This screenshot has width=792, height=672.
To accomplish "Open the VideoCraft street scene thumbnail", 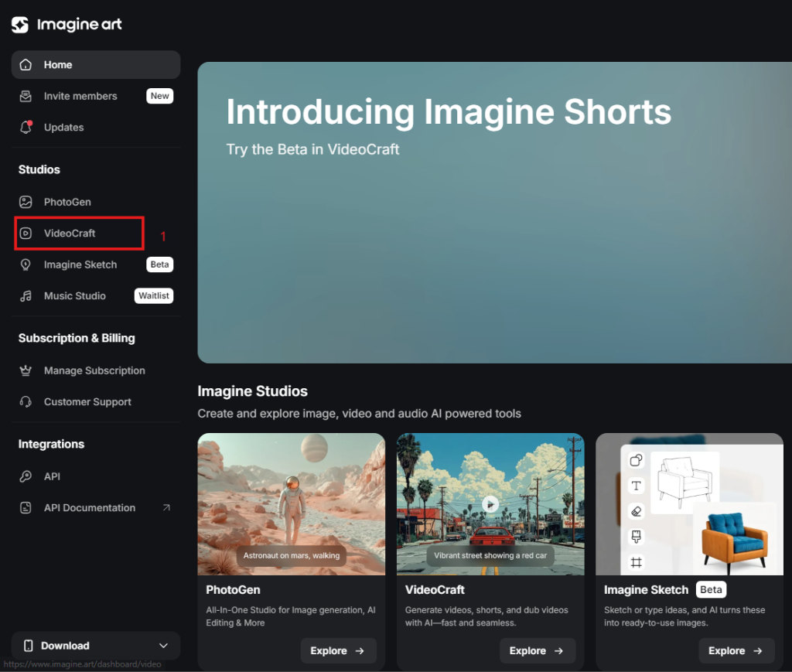I will tap(490, 504).
